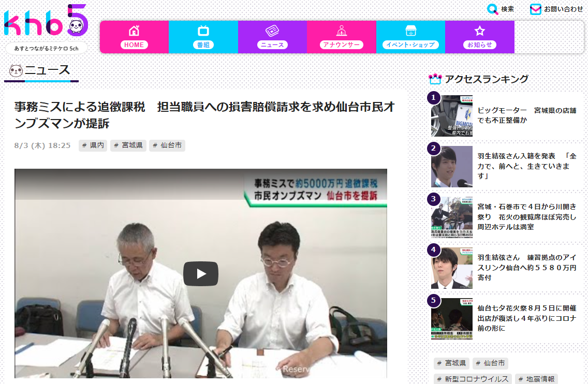Image resolution: width=588 pixels, height=384 pixels.
Task: Click the crown icon by アクセスランキング
Action: [x=435, y=79]
